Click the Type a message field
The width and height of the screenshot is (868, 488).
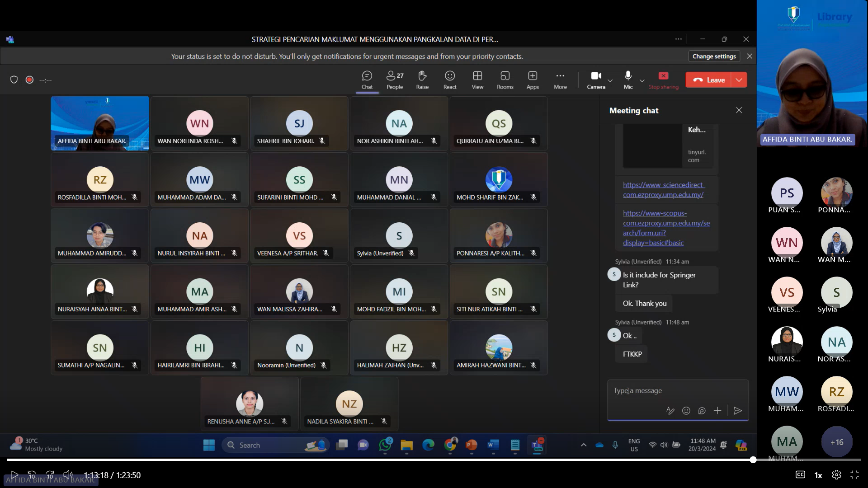[678, 391]
